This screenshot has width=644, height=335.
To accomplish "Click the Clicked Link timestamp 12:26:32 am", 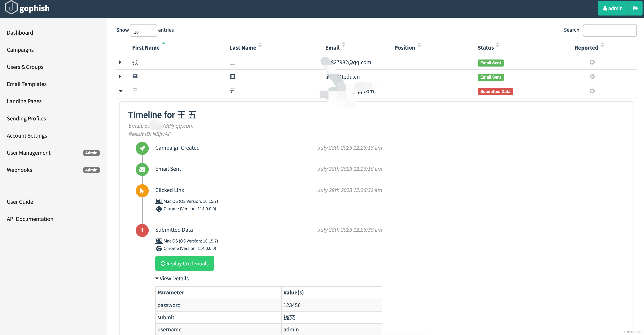I will tap(350, 190).
